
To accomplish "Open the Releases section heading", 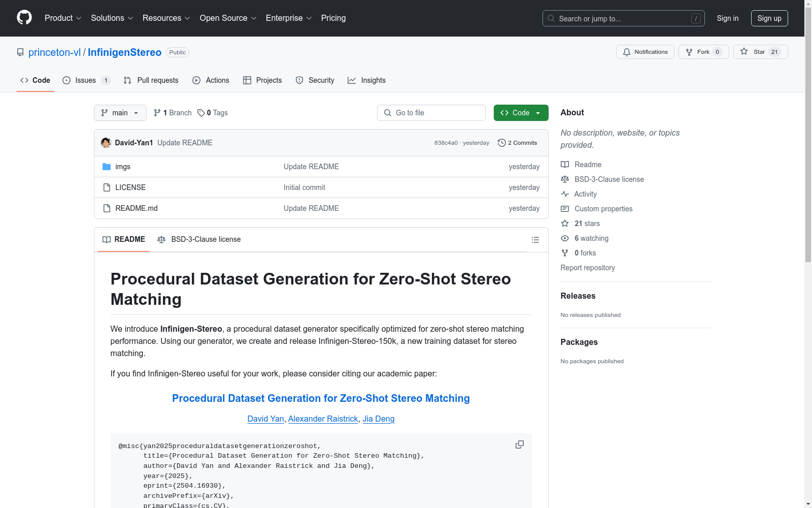I will [578, 296].
